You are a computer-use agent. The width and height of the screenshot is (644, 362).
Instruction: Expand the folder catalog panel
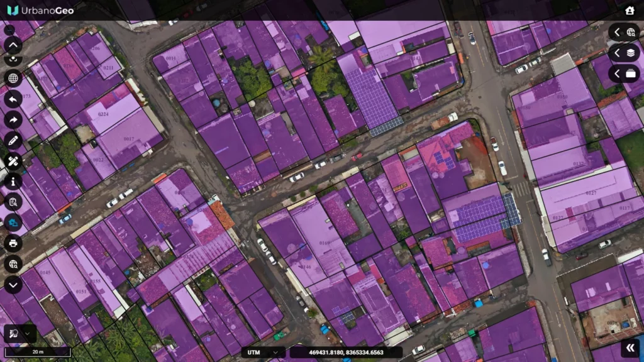coord(624,74)
